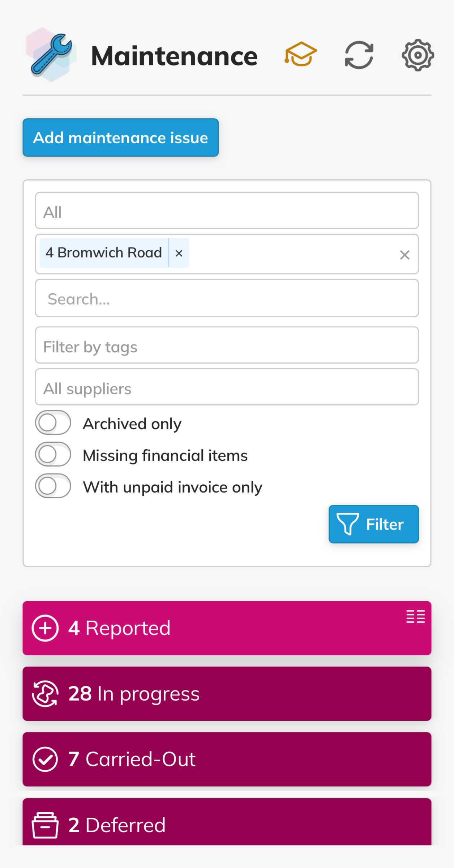
Task: Enable the Archived only toggle
Action: click(x=53, y=422)
